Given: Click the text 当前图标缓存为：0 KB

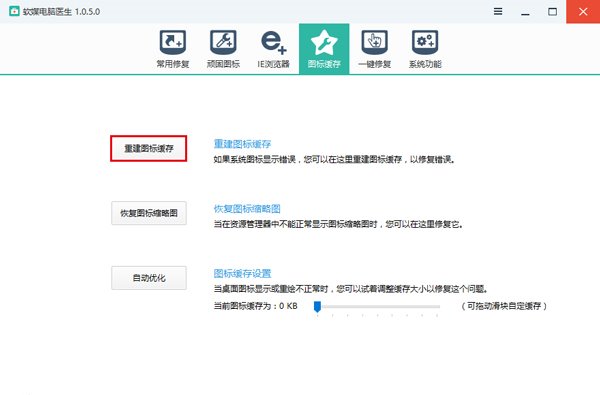Looking at the screenshot, I should [255, 306].
